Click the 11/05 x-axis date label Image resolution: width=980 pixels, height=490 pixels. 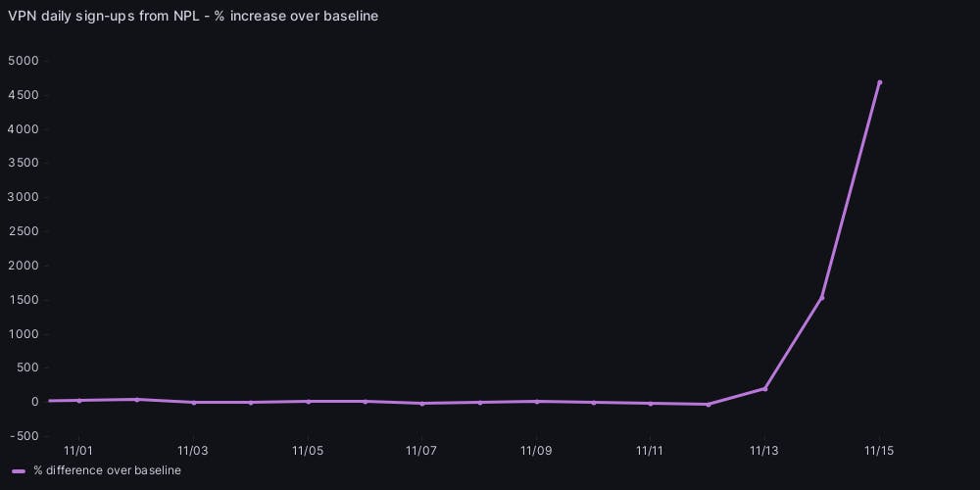(x=308, y=451)
